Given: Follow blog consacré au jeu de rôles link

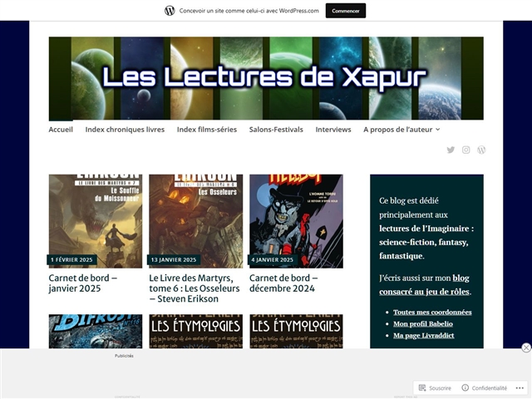Looking at the screenshot, I should pyautogui.click(x=424, y=284).
